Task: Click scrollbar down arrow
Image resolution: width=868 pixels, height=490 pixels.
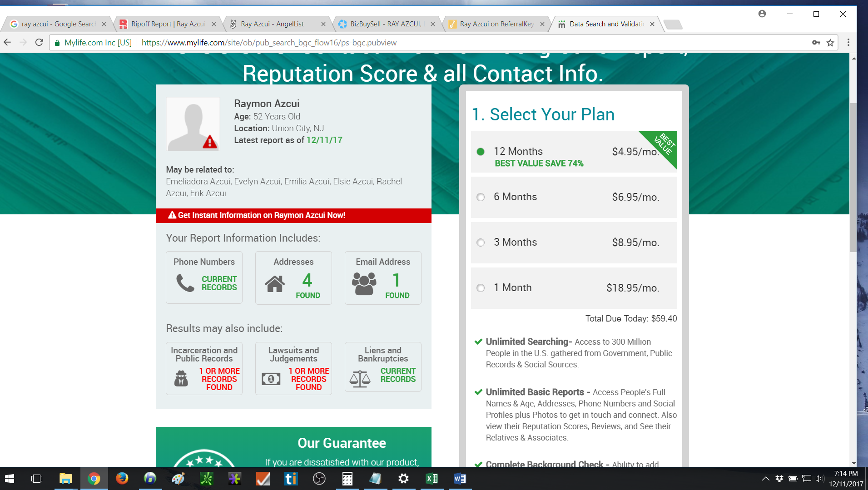Action: click(x=853, y=463)
